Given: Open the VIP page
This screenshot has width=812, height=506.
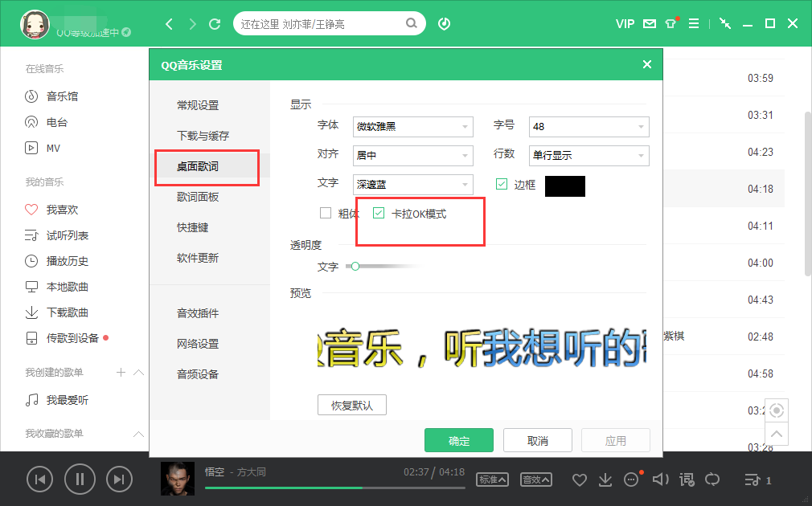Looking at the screenshot, I should [x=625, y=24].
